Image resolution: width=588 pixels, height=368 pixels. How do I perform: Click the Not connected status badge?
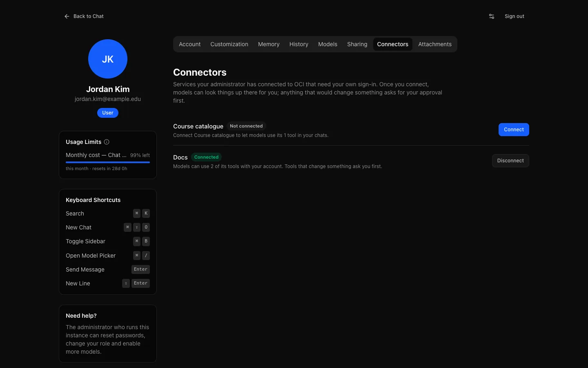click(x=246, y=126)
